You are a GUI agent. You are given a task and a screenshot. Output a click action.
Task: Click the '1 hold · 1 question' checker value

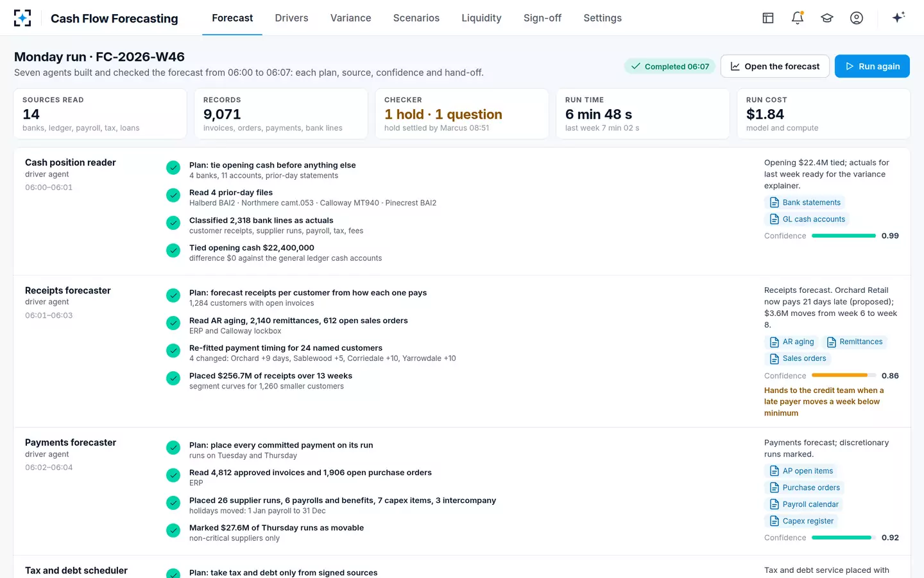[x=443, y=114]
